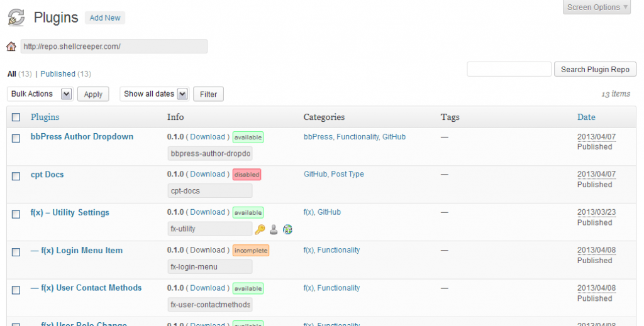Expand the Screen Options panel
Image resolution: width=644 pixels, height=326 pixels.
(x=596, y=7)
